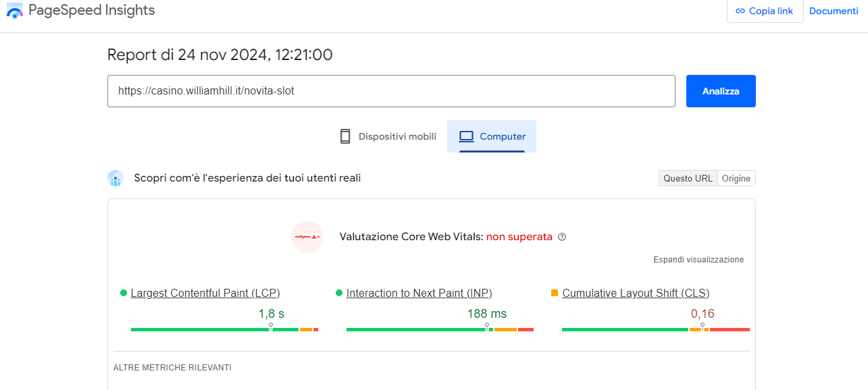The height and width of the screenshot is (390, 868).
Task: Click the orange square beside CLS
Action: tap(555, 293)
